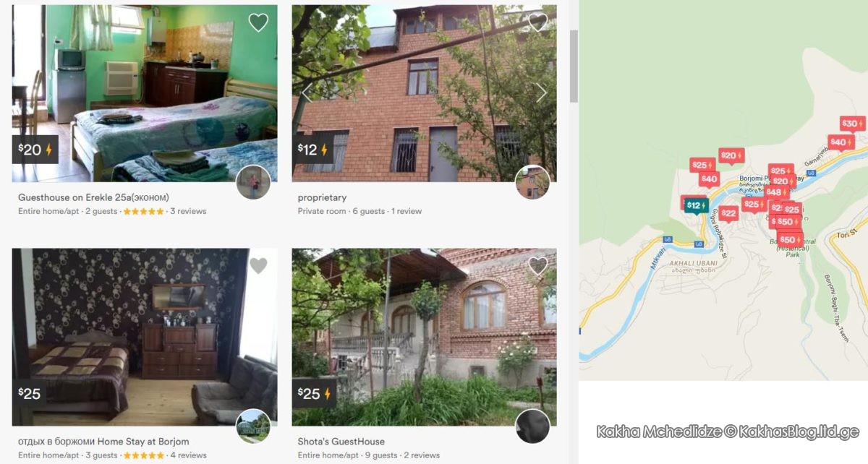868x464 pixels.
Task: Select the $12 map price marker
Action: pyautogui.click(x=696, y=206)
